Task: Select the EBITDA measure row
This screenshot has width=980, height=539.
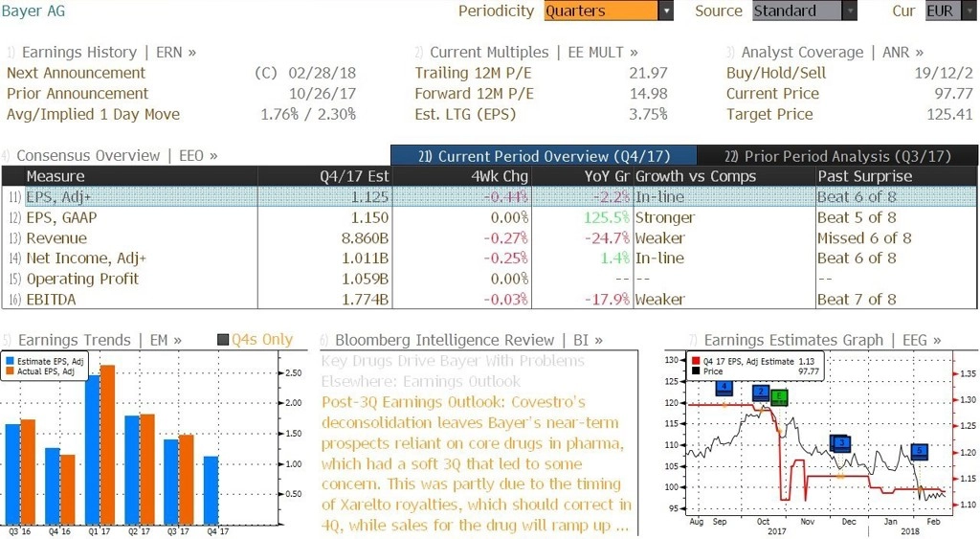Action: pyautogui.click(x=489, y=300)
